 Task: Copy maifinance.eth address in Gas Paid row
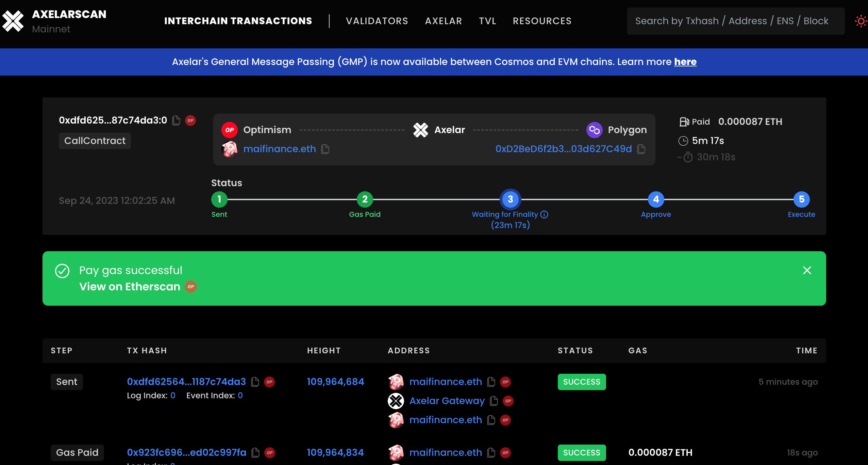click(491, 453)
